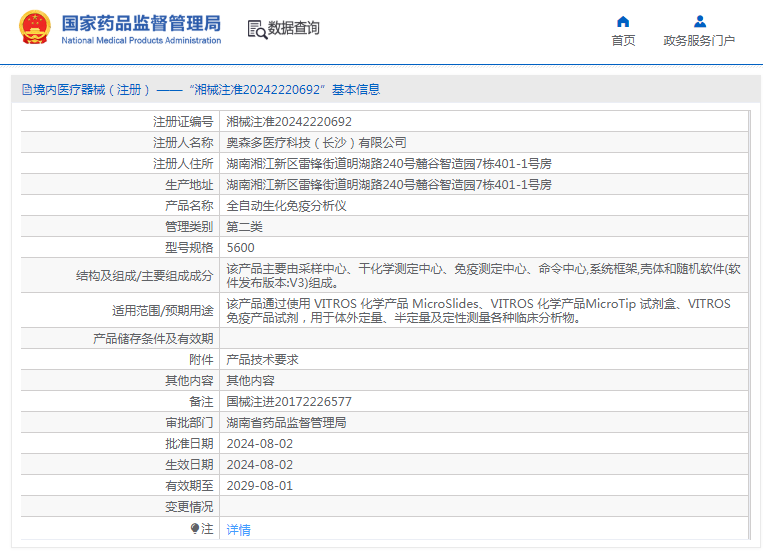Click the 型号规格 label
Screen dimensions: 763x553
pos(189,248)
